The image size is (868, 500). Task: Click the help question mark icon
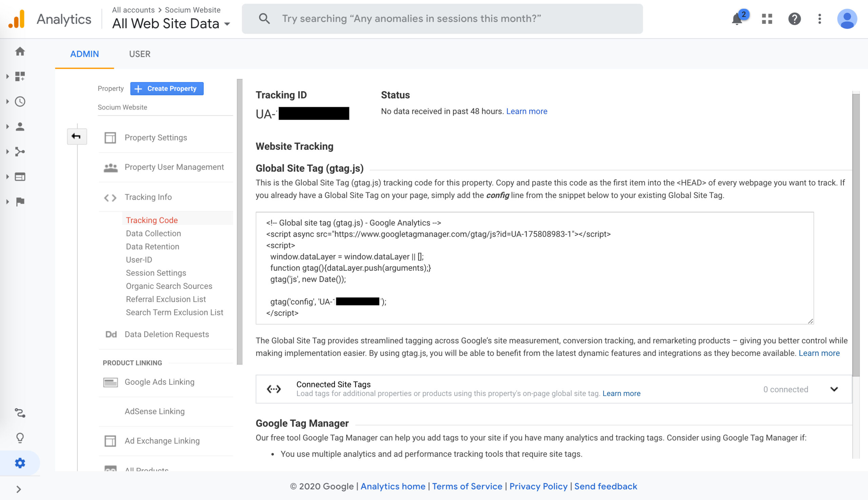coord(794,19)
